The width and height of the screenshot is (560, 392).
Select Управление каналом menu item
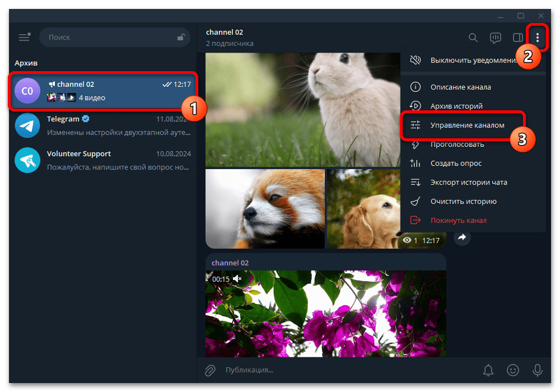click(467, 125)
